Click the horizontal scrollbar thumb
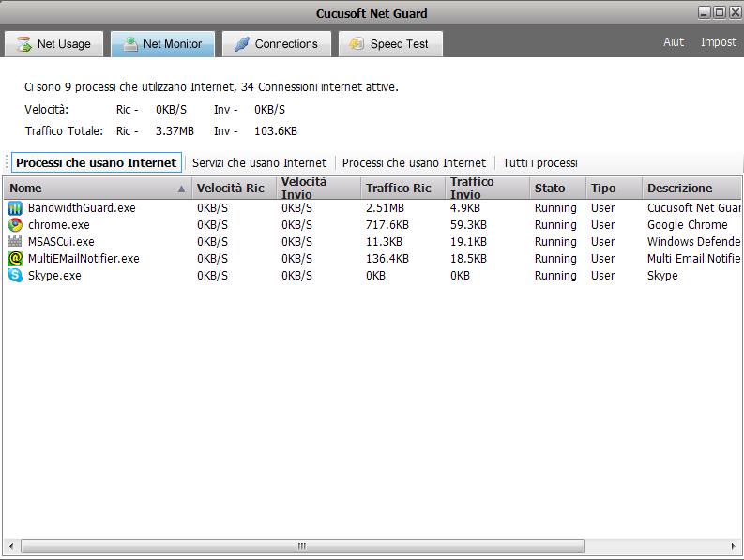 pos(302,546)
